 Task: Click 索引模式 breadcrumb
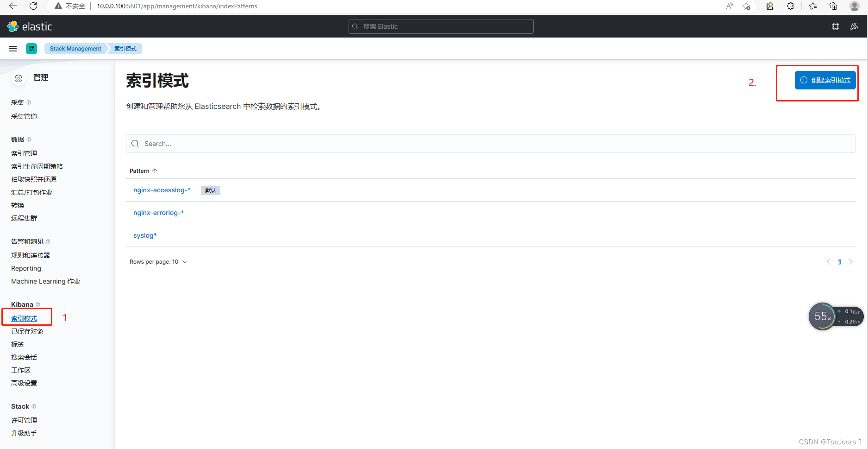point(125,49)
